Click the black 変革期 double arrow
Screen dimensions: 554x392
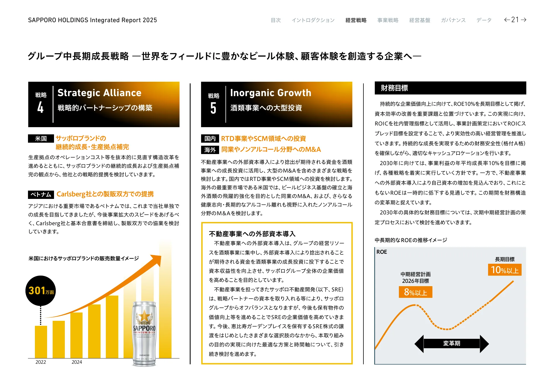click(x=452, y=344)
